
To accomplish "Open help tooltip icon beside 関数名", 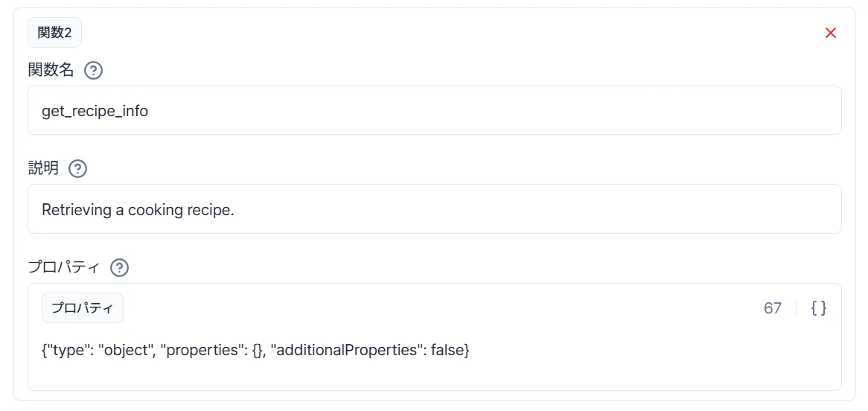I will coord(94,70).
